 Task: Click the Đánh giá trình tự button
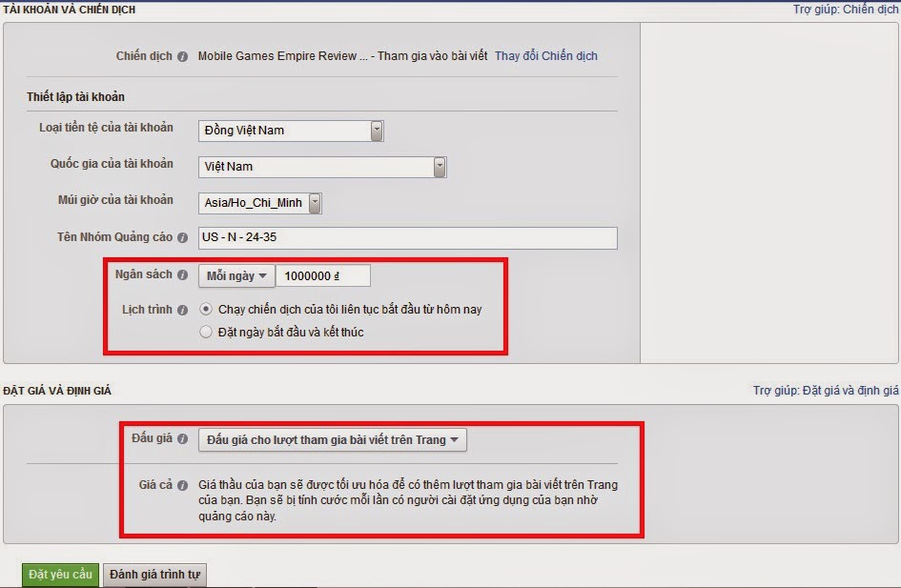(154, 575)
